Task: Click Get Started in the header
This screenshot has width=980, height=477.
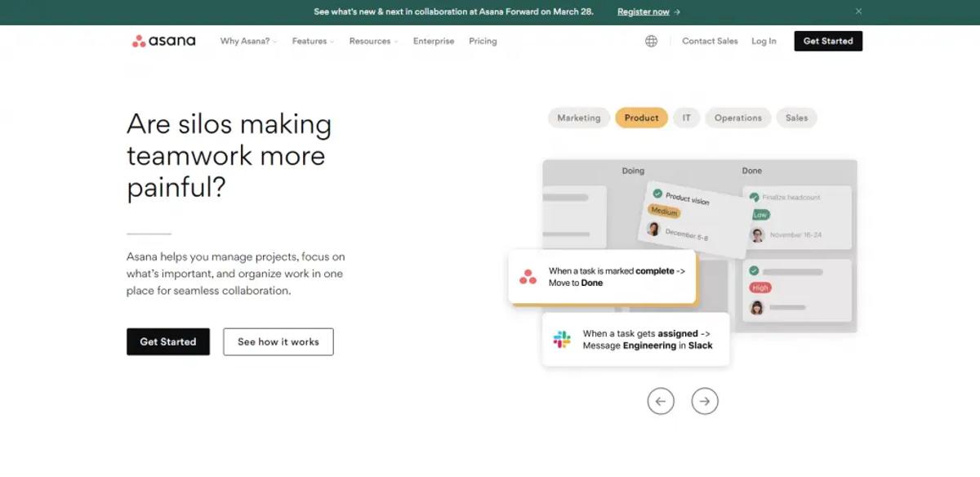Action: point(828,41)
